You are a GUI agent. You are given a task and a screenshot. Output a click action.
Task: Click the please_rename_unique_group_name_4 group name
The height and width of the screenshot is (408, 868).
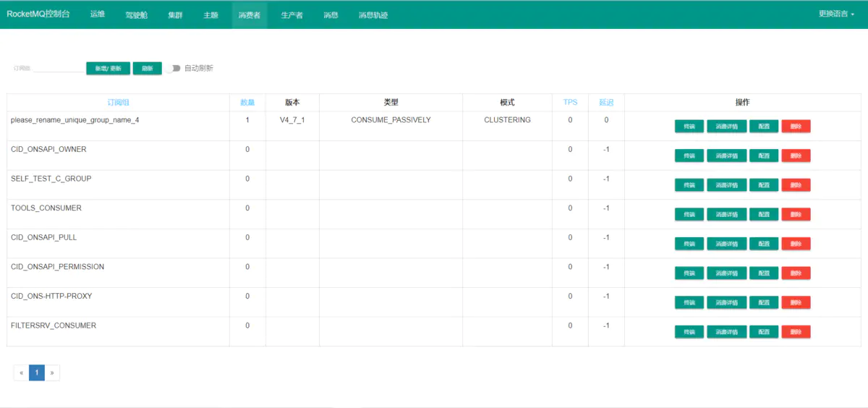click(75, 120)
